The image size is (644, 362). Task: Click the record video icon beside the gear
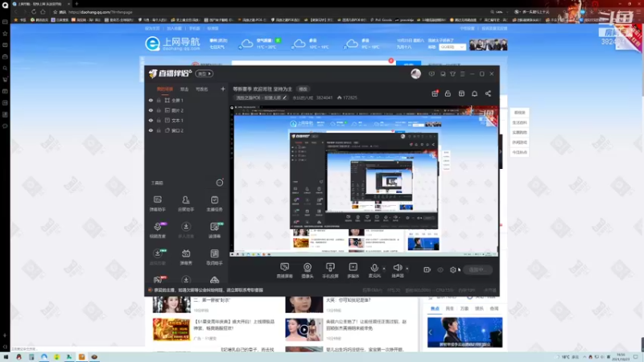coord(427,269)
